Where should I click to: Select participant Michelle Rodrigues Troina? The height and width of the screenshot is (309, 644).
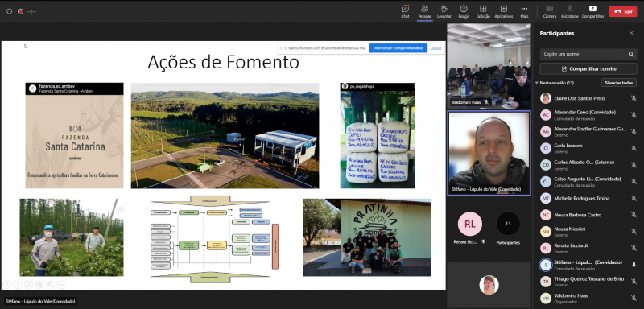[588, 198]
